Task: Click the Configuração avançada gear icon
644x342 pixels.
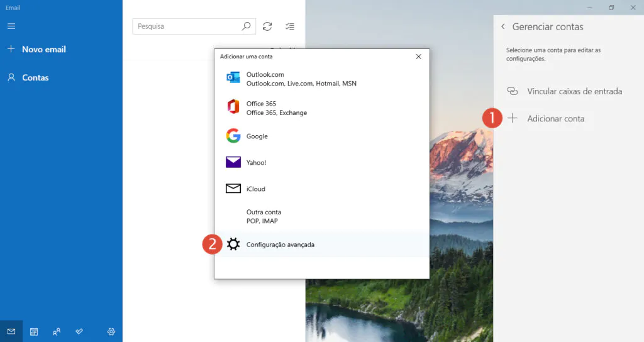Action: point(233,245)
